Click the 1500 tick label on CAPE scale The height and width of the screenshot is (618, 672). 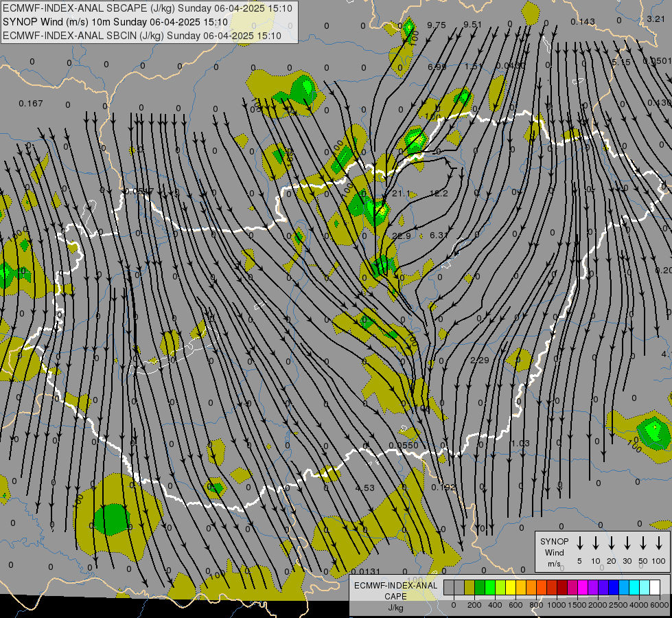point(577,605)
